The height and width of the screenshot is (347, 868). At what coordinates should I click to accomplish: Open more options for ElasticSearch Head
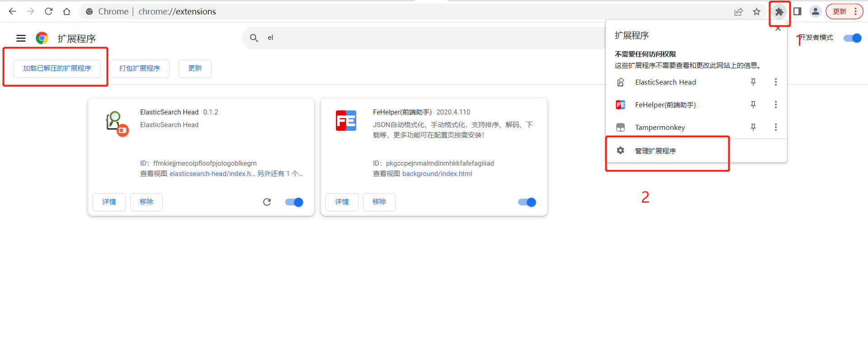[776, 82]
